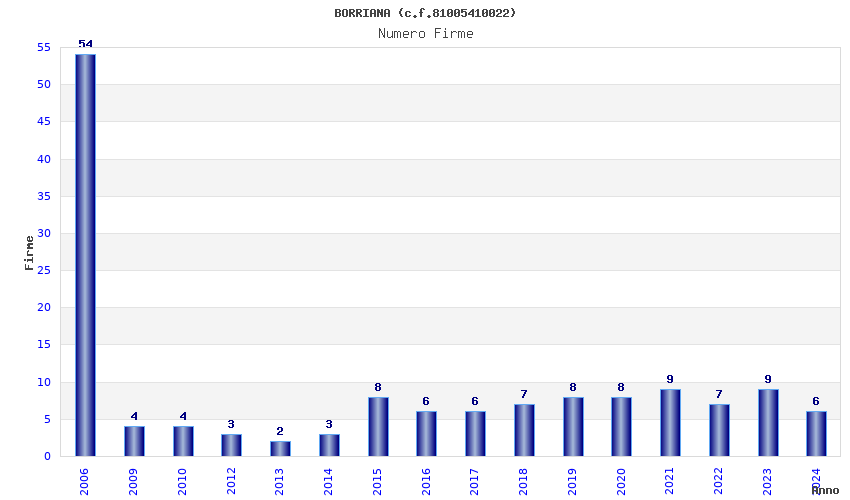Click the y-axis tick label 25
The height and width of the screenshot is (500, 850).
click(x=44, y=270)
